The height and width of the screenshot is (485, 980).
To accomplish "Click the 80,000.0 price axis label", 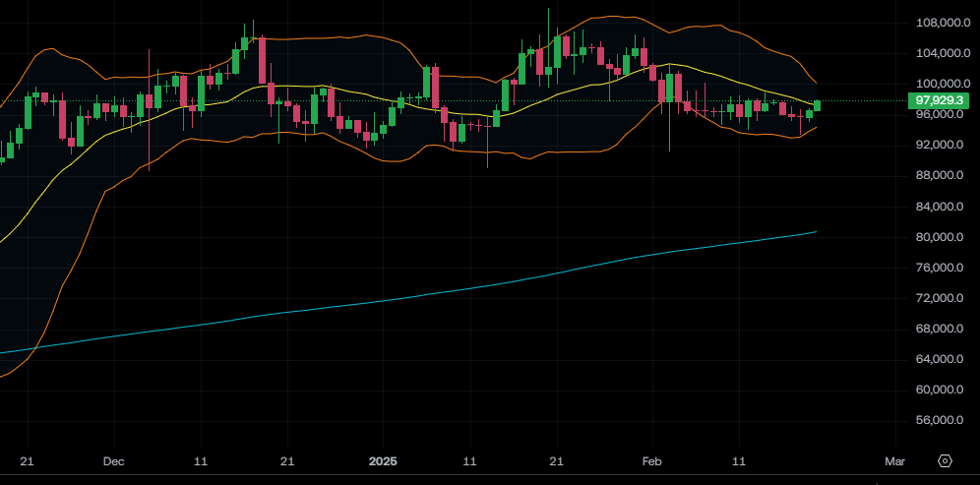I will click(x=940, y=237).
